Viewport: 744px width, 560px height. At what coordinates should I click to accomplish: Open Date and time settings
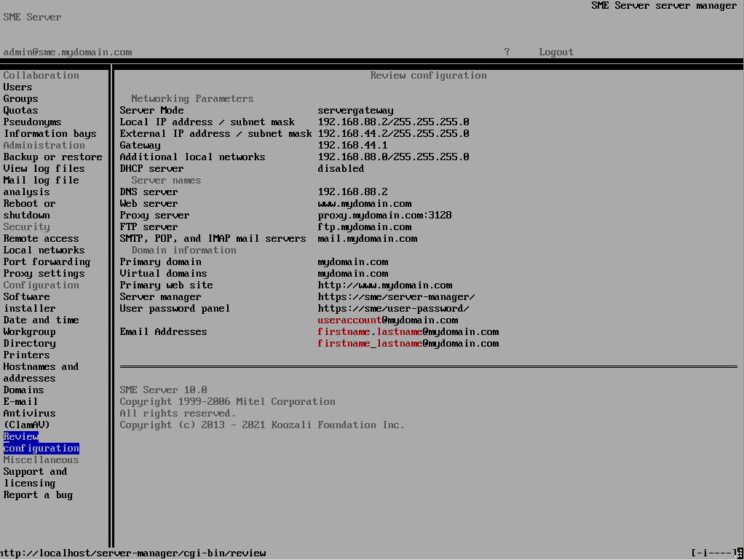(x=41, y=320)
